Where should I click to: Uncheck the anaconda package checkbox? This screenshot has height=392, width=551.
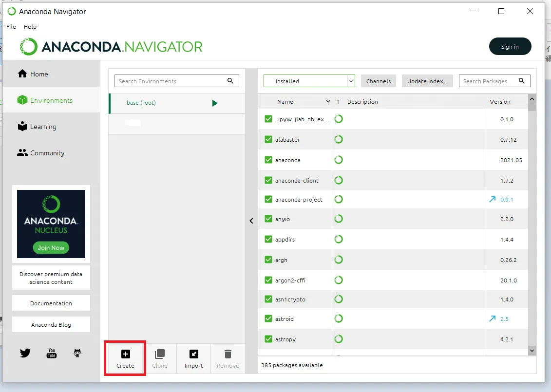pyautogui.click(x=268, y=160)
